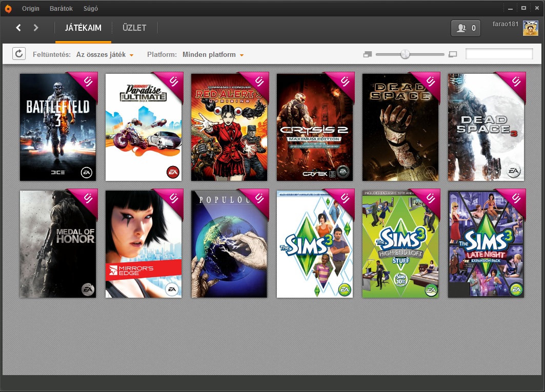This screenshot has height=392, width=545.
Task: Switch to the ÜZLET tab
Action: click(x=134, y=28)
